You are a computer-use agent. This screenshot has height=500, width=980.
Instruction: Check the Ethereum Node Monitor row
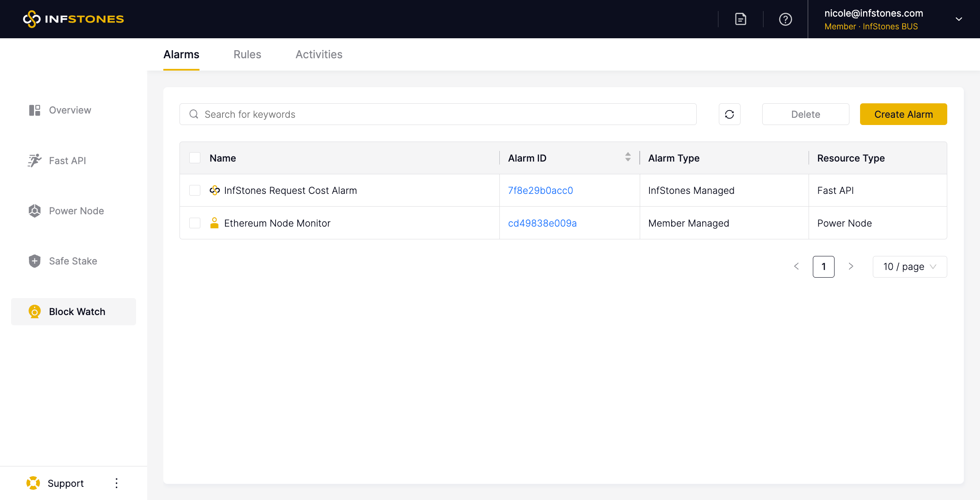click(x=195, y=223)
